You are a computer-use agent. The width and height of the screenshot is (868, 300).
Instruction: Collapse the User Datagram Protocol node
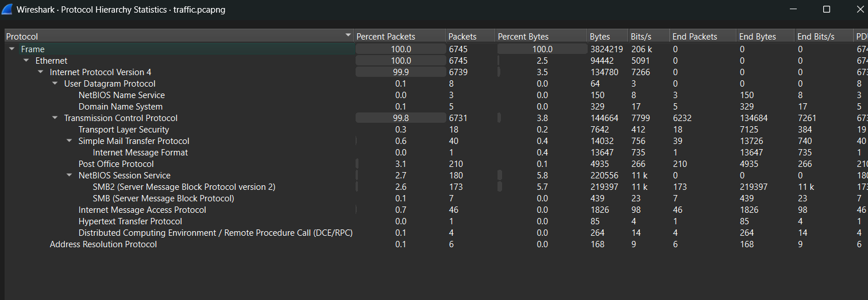point(55,84)
